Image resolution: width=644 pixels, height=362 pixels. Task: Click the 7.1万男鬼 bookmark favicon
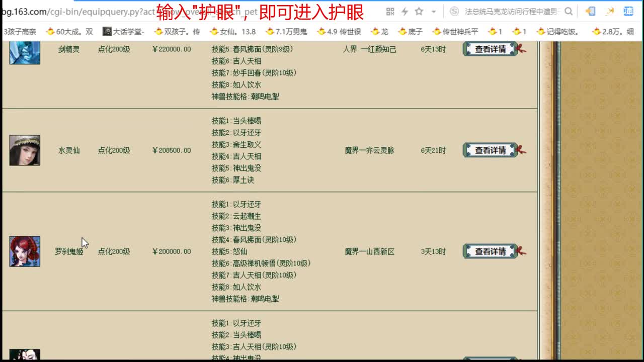[x=270, y=32]
